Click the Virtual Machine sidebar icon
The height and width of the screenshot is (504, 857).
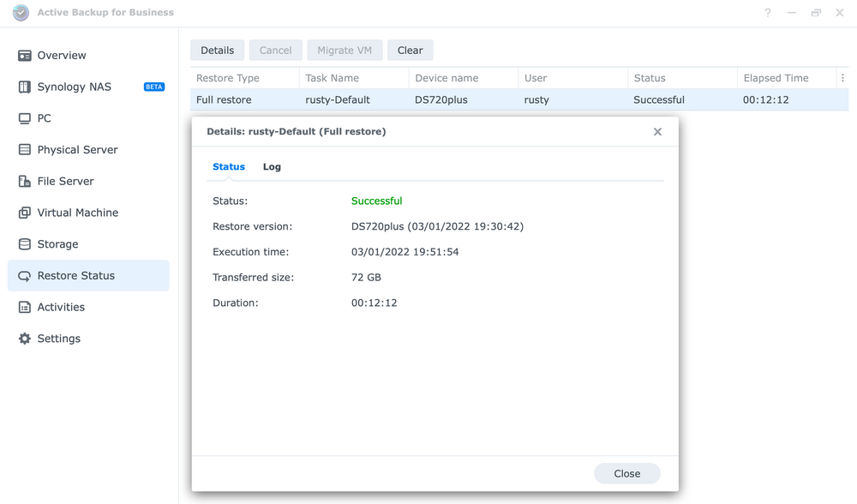coord(25,213)
